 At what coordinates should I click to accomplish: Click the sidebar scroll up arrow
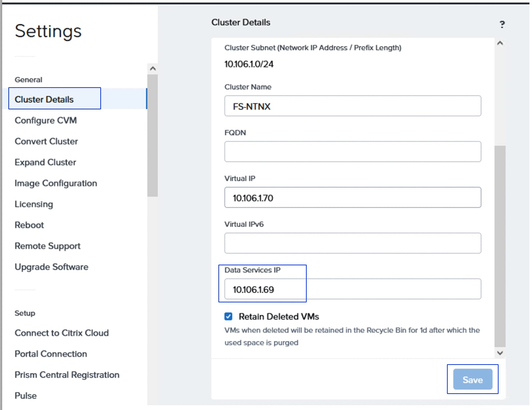click(153, 69)
